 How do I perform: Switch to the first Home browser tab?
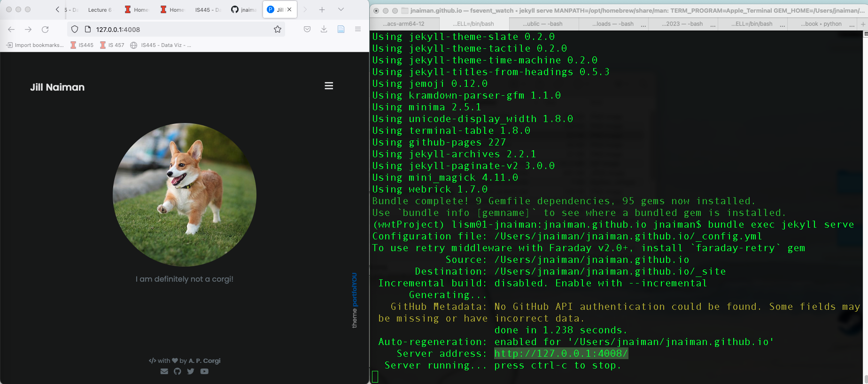pyautogui.click(x=137, y=9)
